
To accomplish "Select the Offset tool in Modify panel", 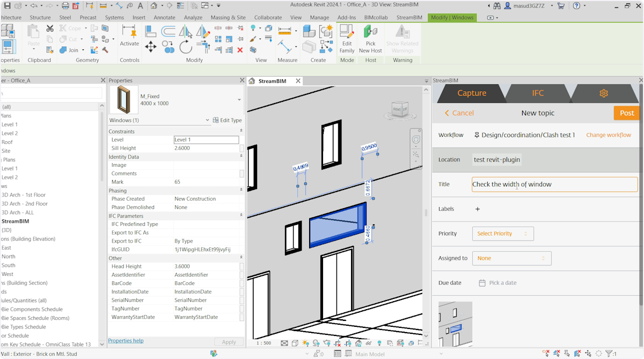I will 169,31.
